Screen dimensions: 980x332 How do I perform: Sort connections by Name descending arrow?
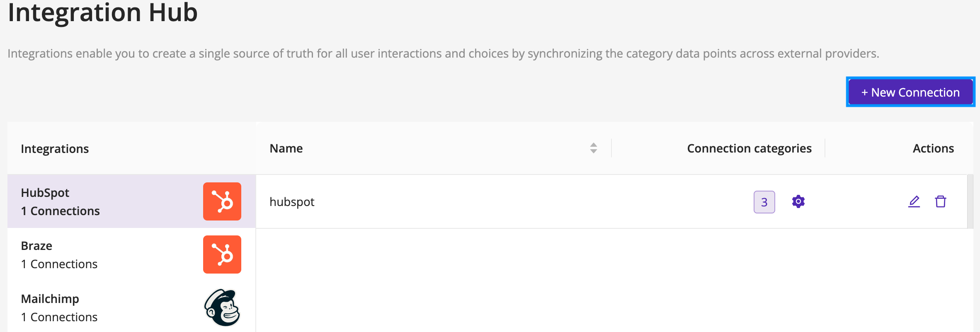coord(594,151)
